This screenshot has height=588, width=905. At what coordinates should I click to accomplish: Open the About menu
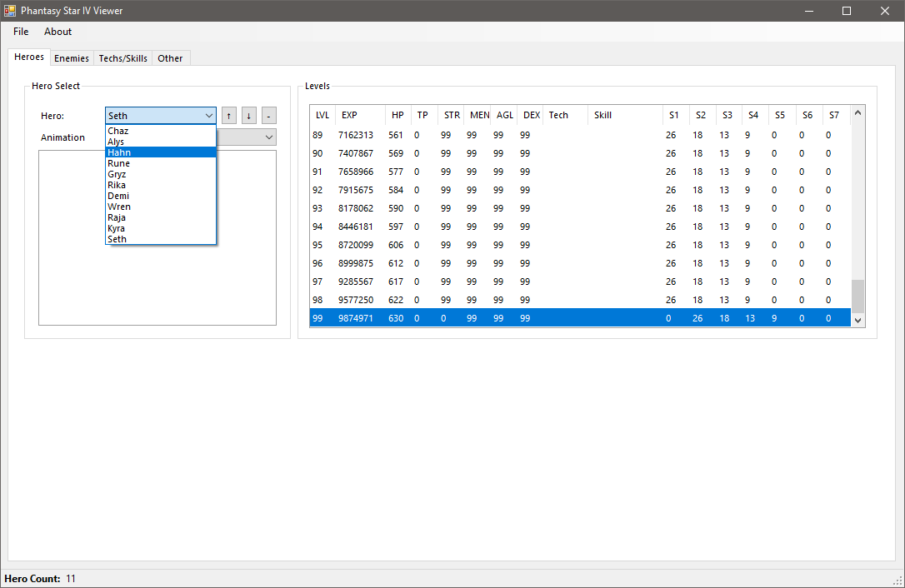57,32
